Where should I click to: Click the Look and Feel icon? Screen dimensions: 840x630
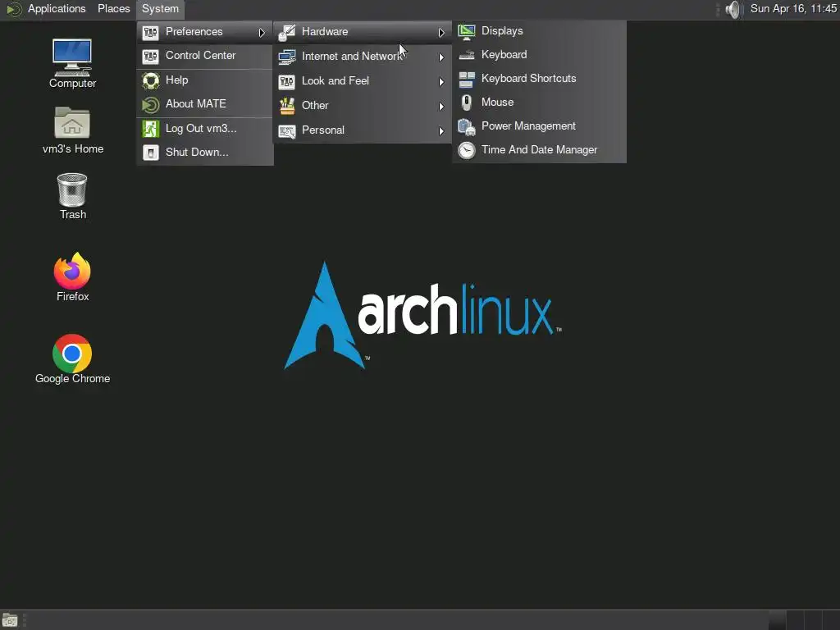(x=286, y=81)
